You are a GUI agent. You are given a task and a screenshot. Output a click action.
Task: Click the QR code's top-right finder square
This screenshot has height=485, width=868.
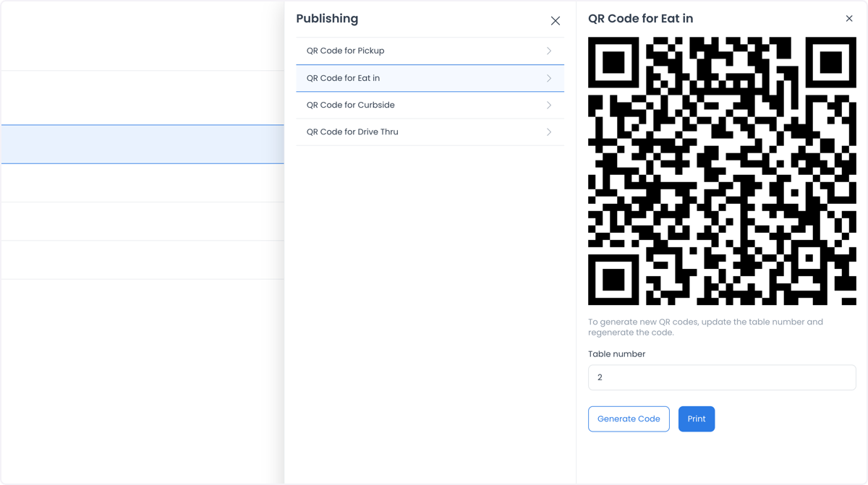[830, 63]
